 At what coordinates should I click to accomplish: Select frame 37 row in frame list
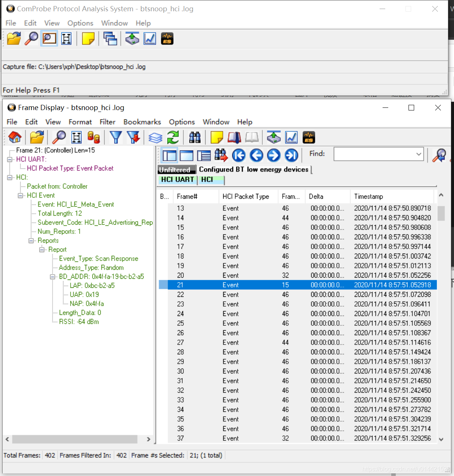[298, 438]
